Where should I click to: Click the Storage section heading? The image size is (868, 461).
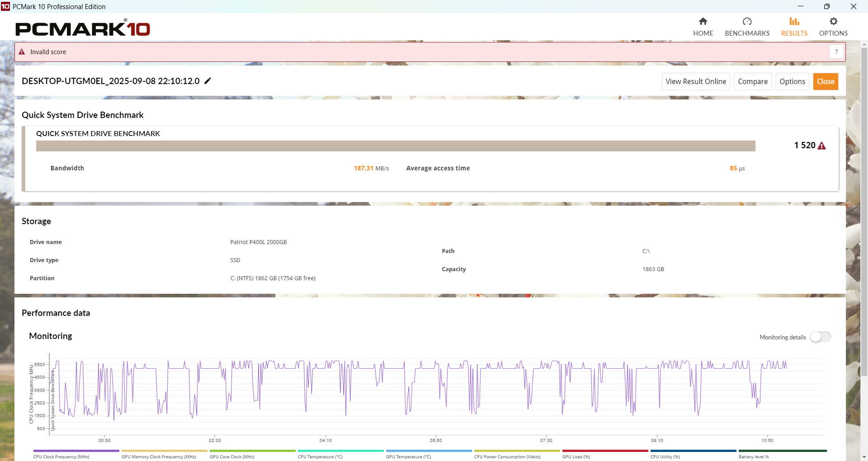click(x=36, y=221)
